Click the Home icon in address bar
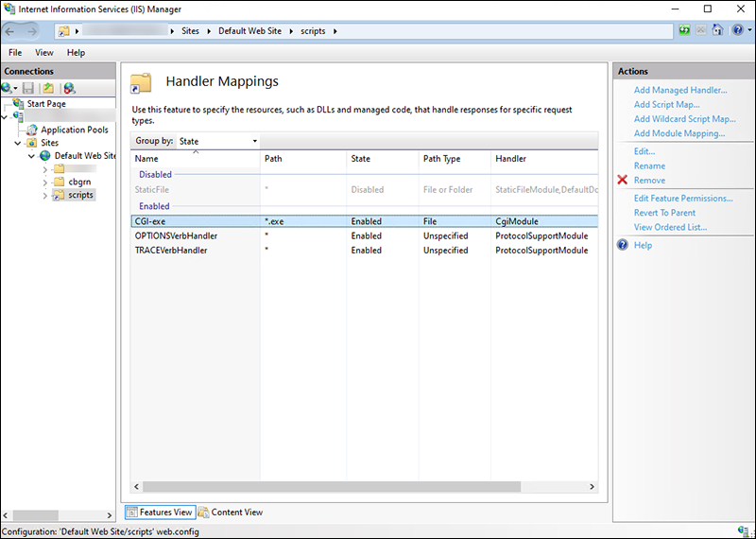The width and height of the screenshot is (756, 539). point(717,30)
